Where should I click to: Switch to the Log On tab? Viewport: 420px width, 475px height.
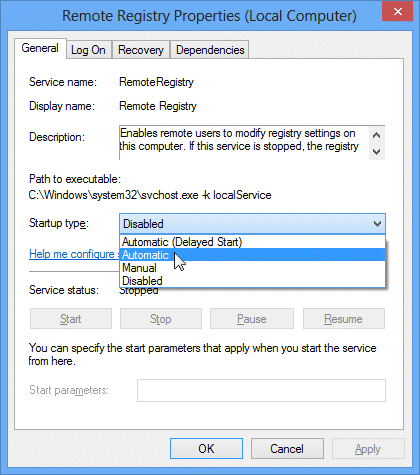(88, 50)
